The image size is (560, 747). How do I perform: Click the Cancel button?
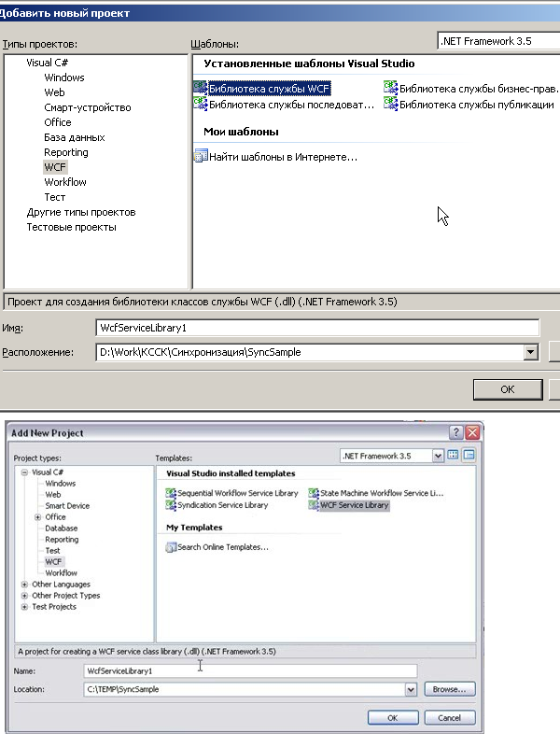click(x=450, y=718)
